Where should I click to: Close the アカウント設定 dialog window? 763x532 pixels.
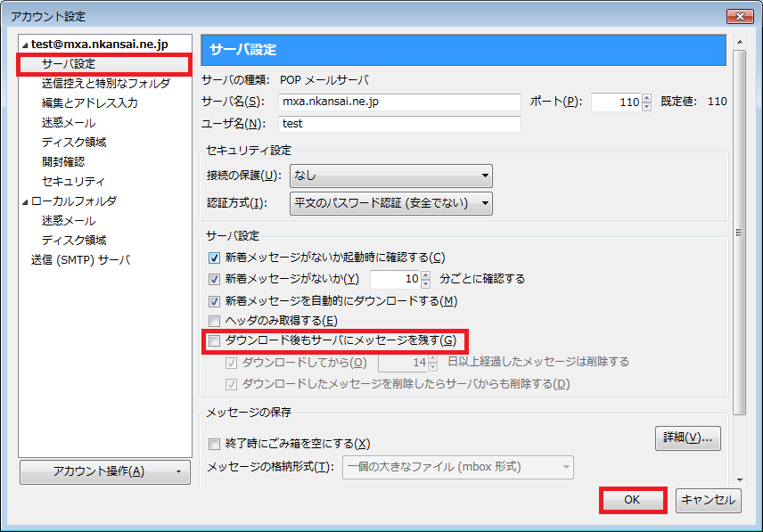tap(740, 16)
